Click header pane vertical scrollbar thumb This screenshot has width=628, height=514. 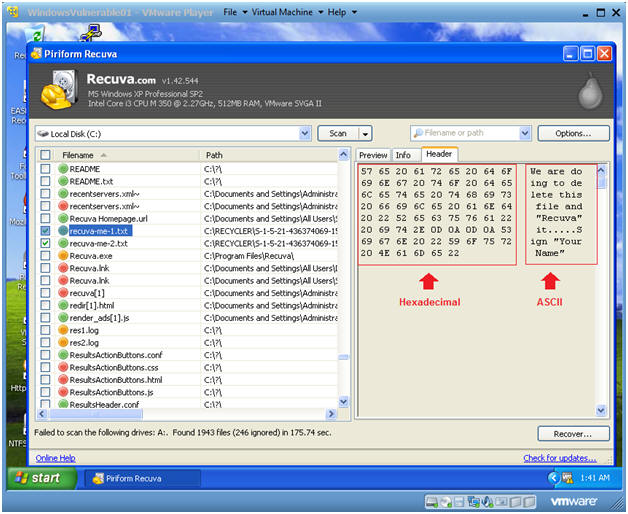[601, 183]
